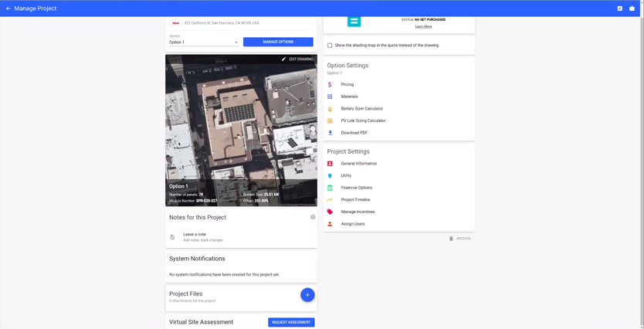The image size is (644, 329).
Task: Click the Manage Incentives tag icon
Action: (330, 212)
